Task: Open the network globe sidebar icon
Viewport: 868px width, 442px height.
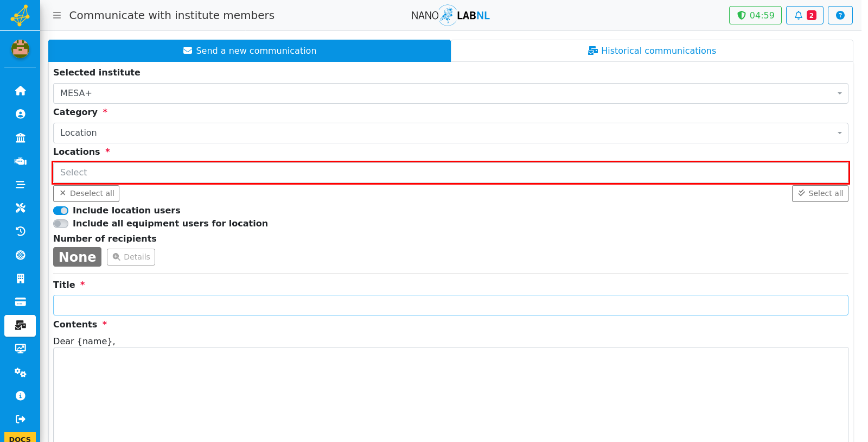Action: point(20,255)
